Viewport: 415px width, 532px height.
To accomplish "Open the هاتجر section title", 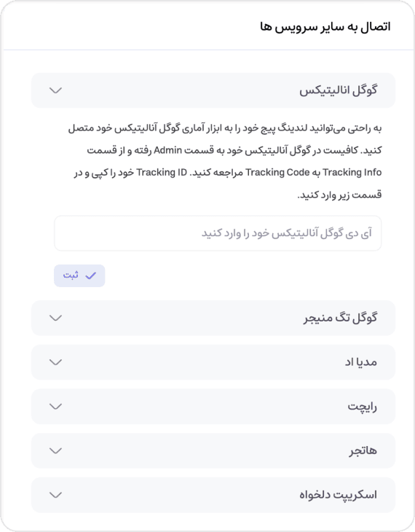I will (363, 450).
